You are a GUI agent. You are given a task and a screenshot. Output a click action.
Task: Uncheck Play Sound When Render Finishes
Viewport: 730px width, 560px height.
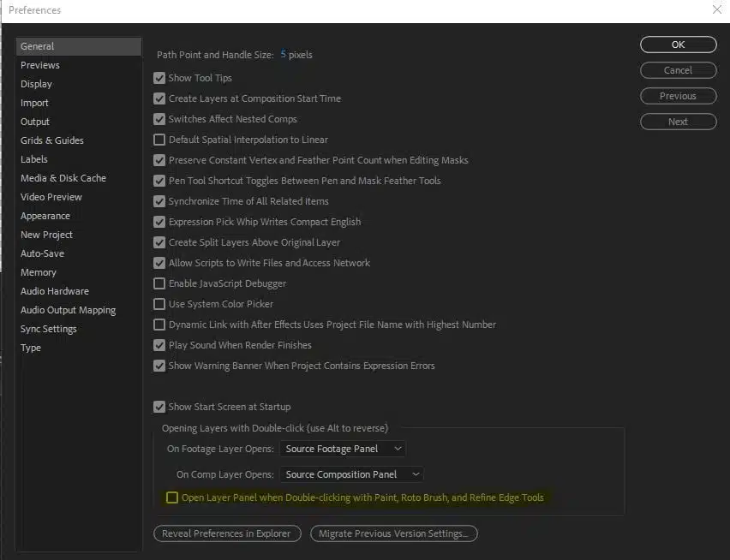click(x=159, y=345)
